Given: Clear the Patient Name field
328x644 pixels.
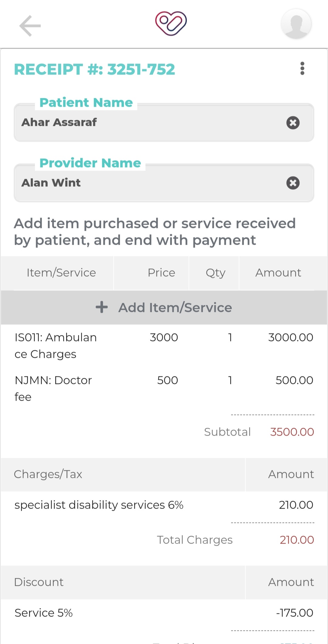Looking at the screenshot, I should click(x=293, y=123).
